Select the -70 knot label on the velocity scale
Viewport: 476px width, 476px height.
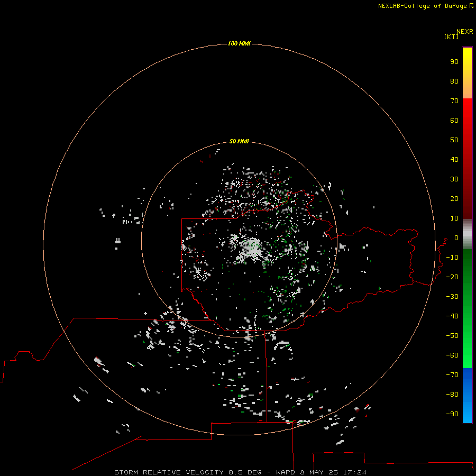(452, 375)
